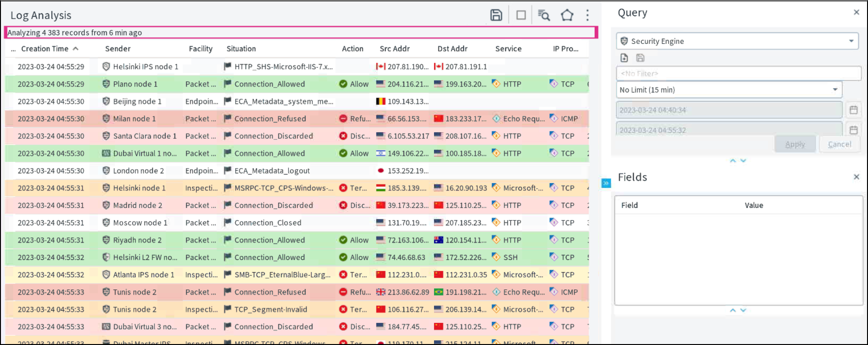
Task: Click the Discard icon in Santa Clara row
Action: pyautogui.click(x=343, y=136)
